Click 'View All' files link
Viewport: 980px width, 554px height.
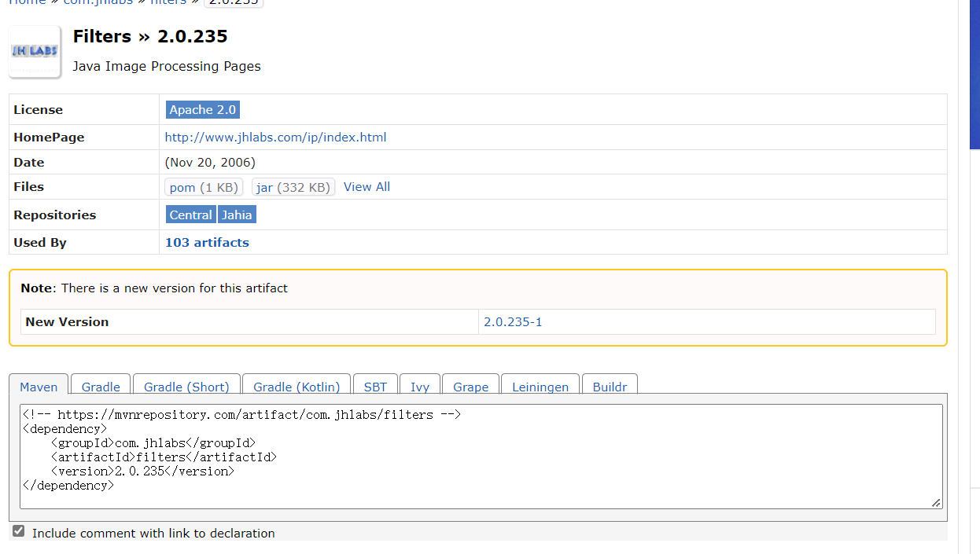(x=367, y=186)
